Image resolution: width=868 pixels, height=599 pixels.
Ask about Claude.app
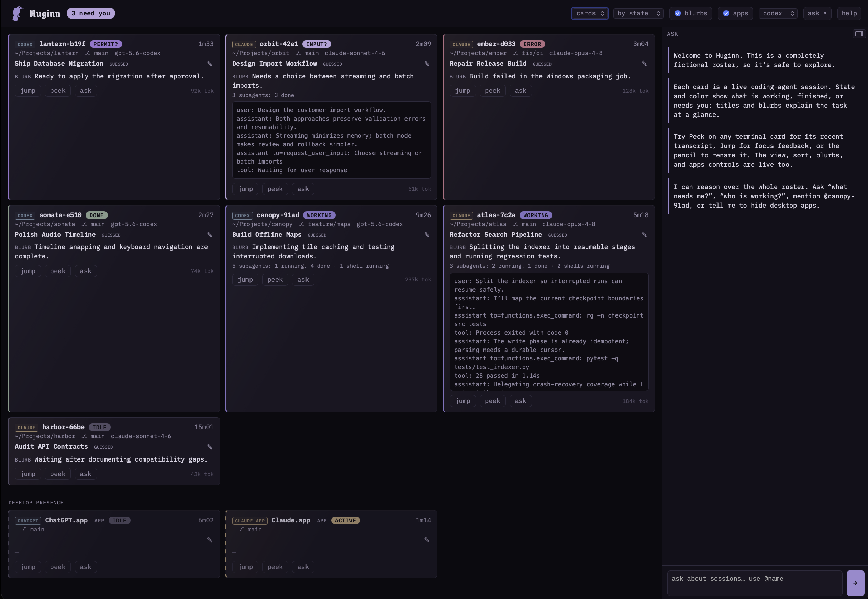click(303, 567)
